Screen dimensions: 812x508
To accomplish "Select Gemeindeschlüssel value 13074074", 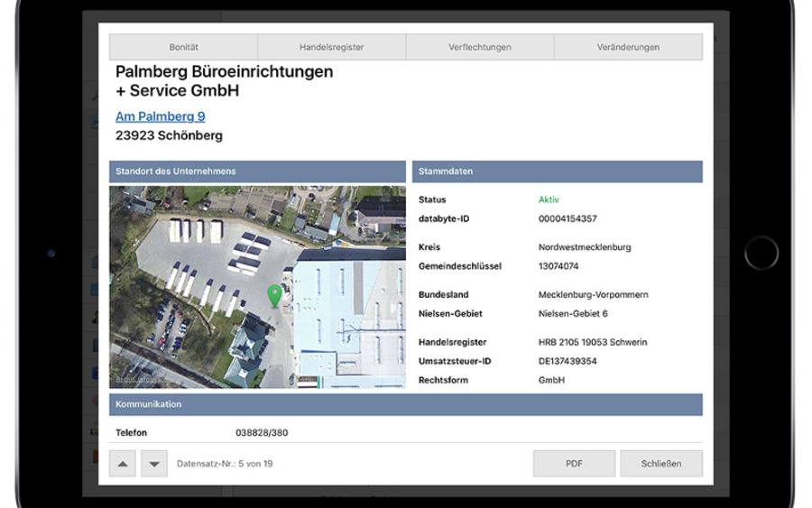I will tap(558, 266).
